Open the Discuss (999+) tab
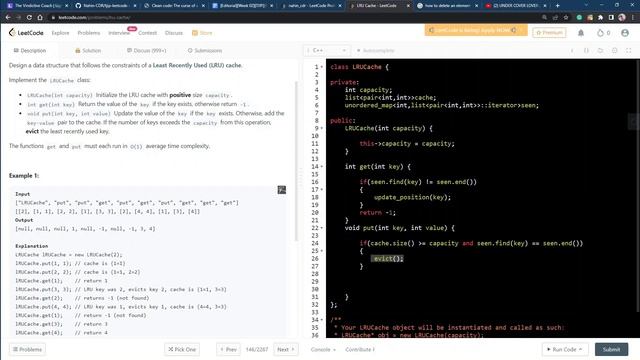The image size is (640, 360). tap(147, 51)
